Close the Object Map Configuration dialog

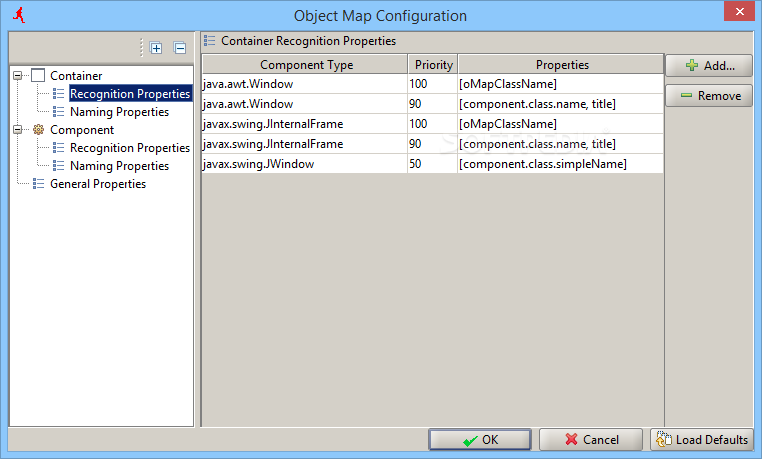tap(739, 11)
